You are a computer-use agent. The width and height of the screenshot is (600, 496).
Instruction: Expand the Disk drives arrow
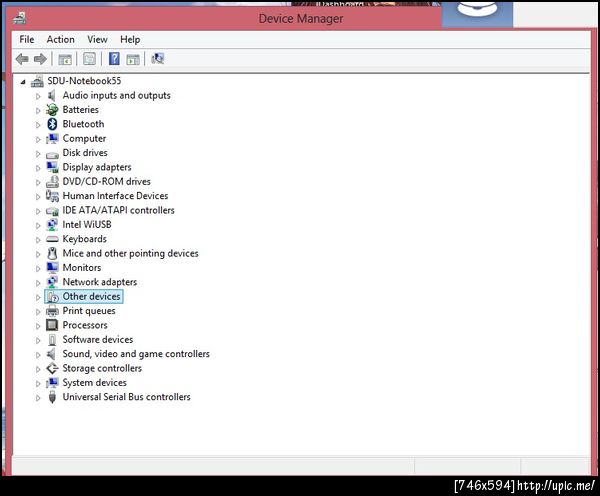[38, 153]
